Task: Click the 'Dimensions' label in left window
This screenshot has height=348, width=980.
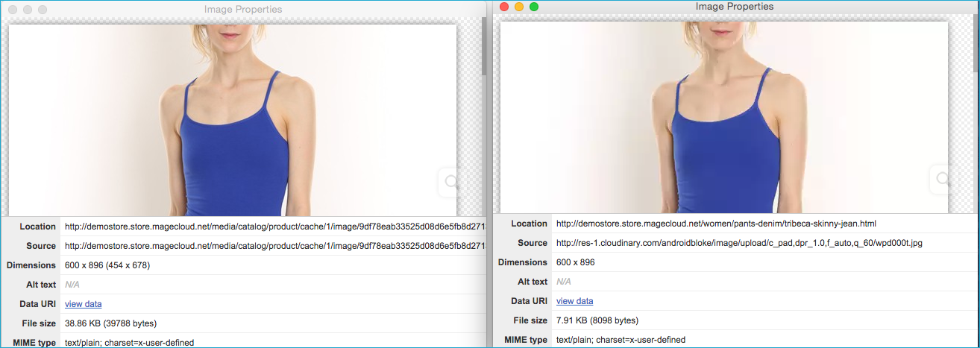Action: coord(31,265)
